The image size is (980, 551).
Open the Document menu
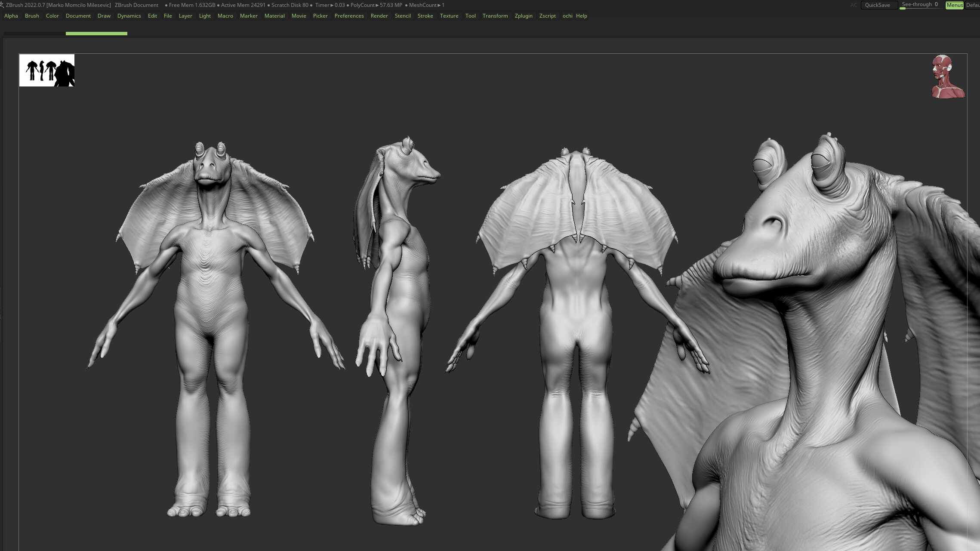(x=78, y=15)
